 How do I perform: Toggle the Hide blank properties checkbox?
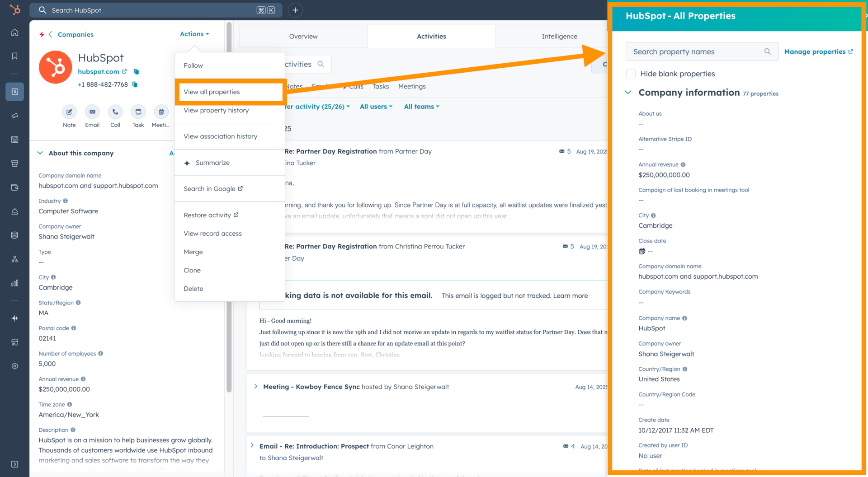(631, 74)
